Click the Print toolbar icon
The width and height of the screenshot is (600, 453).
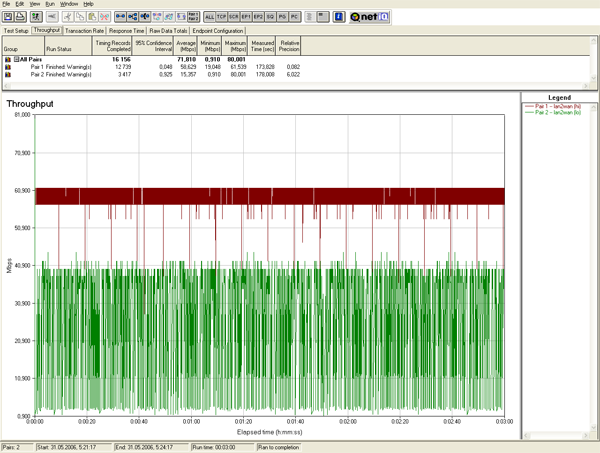tap(21, 17)
